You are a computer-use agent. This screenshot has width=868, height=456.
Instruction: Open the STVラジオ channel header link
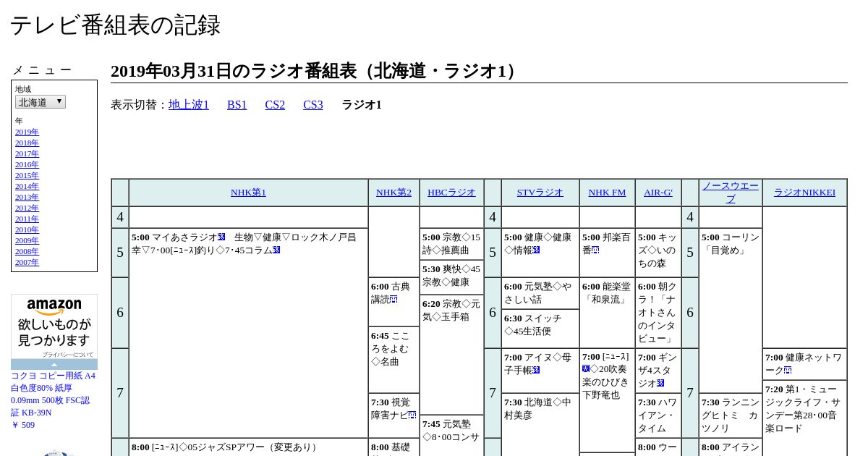pyautogui.click(x=540, y=193)
